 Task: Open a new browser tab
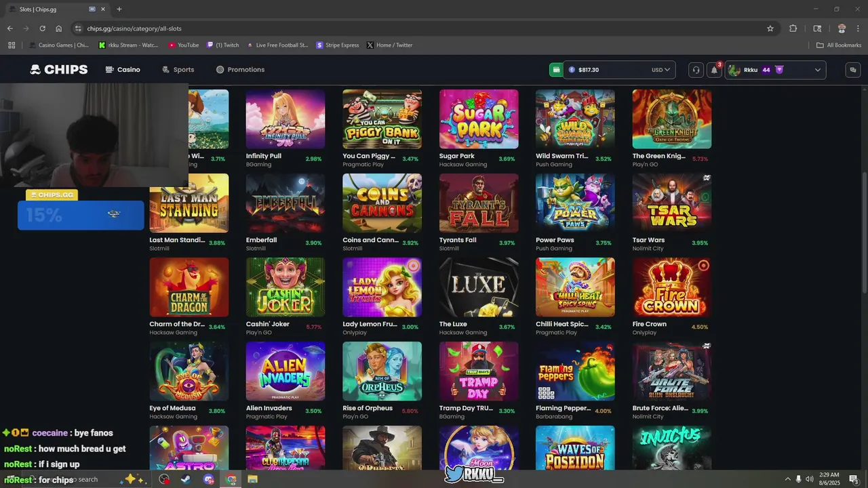point(119,9)
